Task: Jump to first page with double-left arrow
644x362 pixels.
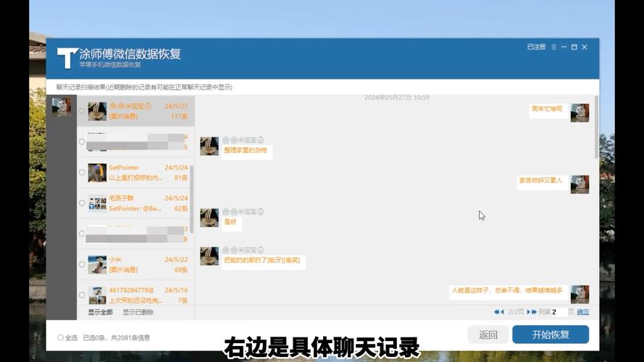Action: coord(496,312)
